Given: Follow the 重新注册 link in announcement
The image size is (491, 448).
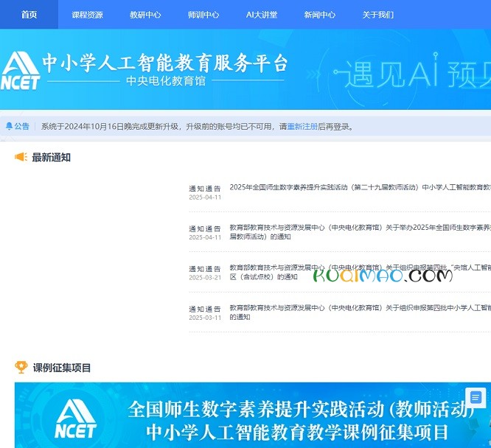Looking at the screenshot, I should tap(302, 127).
